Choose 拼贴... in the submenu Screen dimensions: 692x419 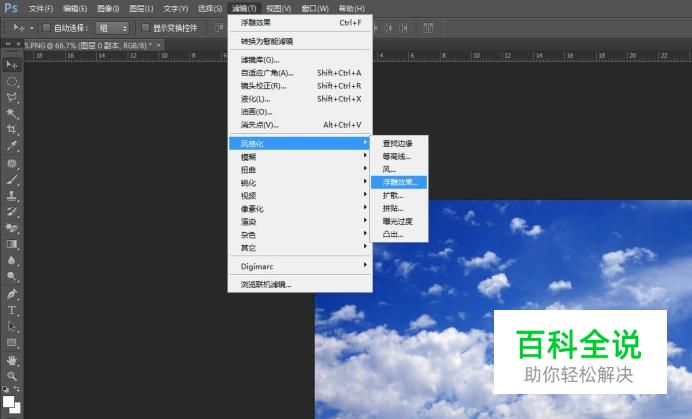pyautogui.click(x=399, y=208)
